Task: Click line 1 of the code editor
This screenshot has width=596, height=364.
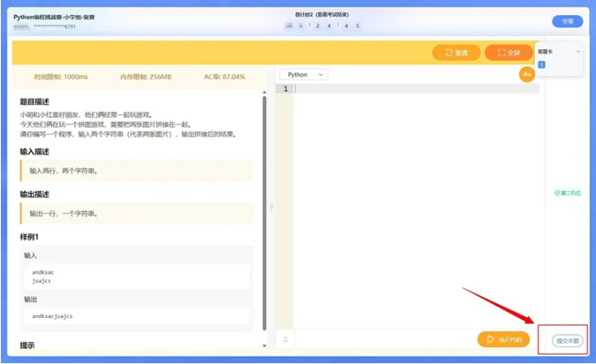Action: point(416,88)
